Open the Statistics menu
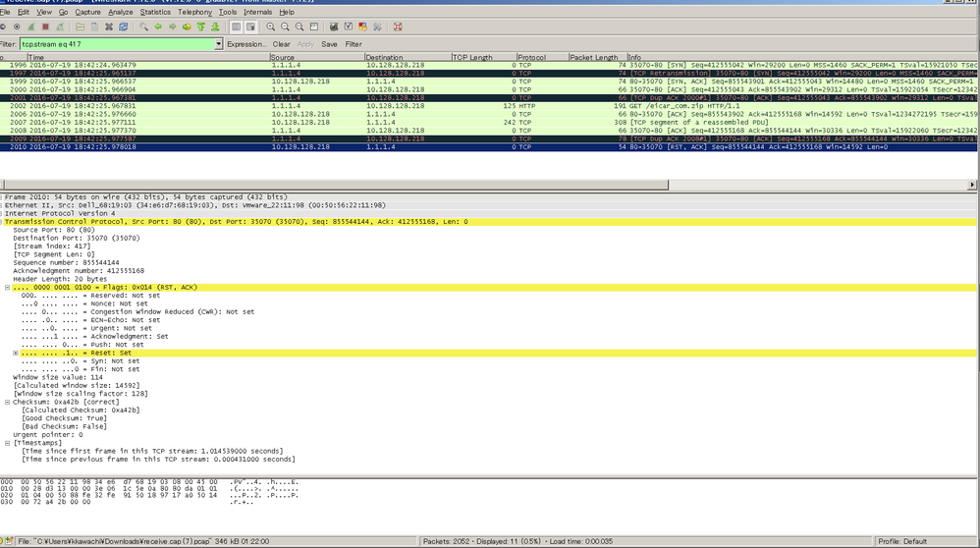 155,13
